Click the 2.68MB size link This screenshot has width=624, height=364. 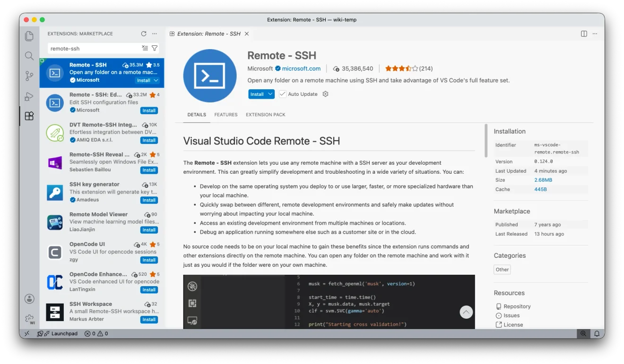pos(543,180)
